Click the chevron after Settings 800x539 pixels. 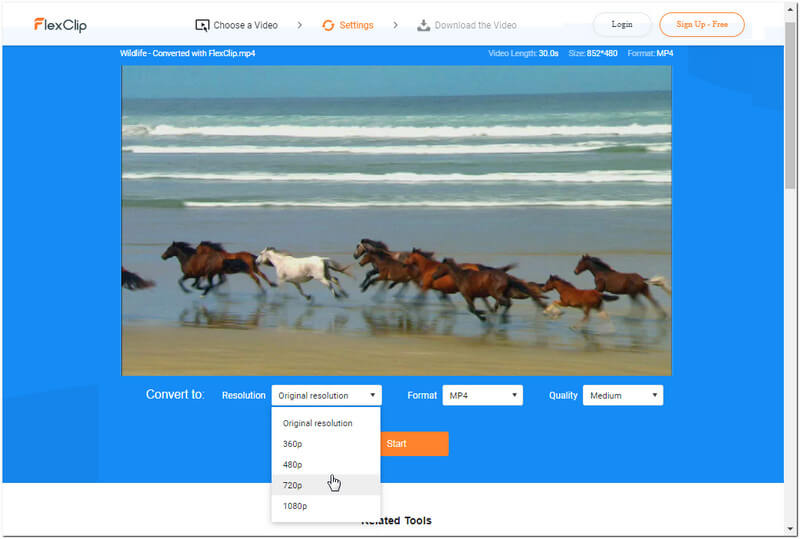[395, 25]
